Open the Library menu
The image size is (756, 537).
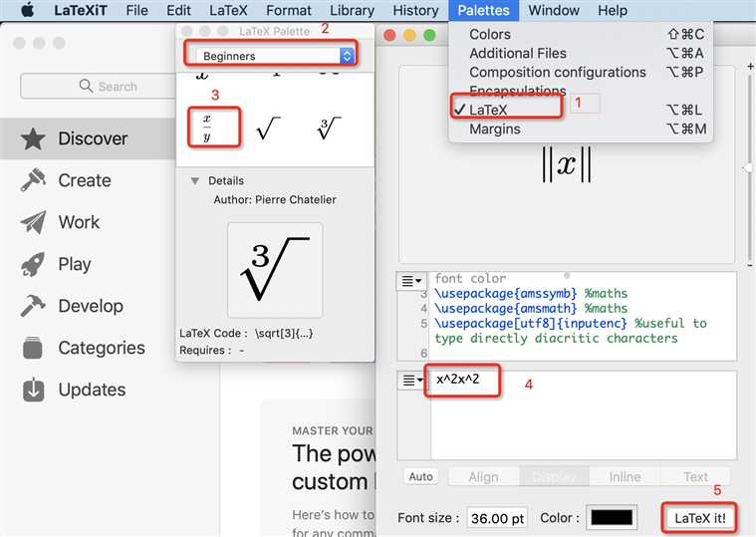coord(352,10)
